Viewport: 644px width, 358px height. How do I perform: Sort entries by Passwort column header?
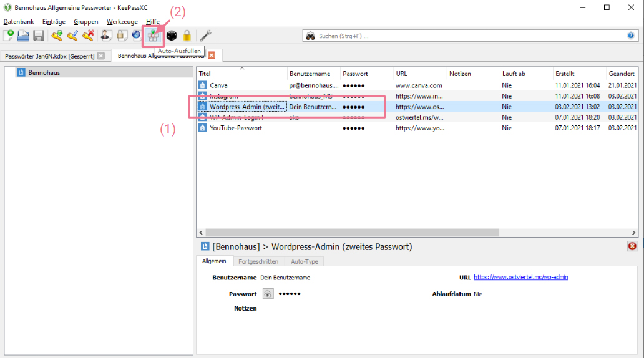coord(367,74)
